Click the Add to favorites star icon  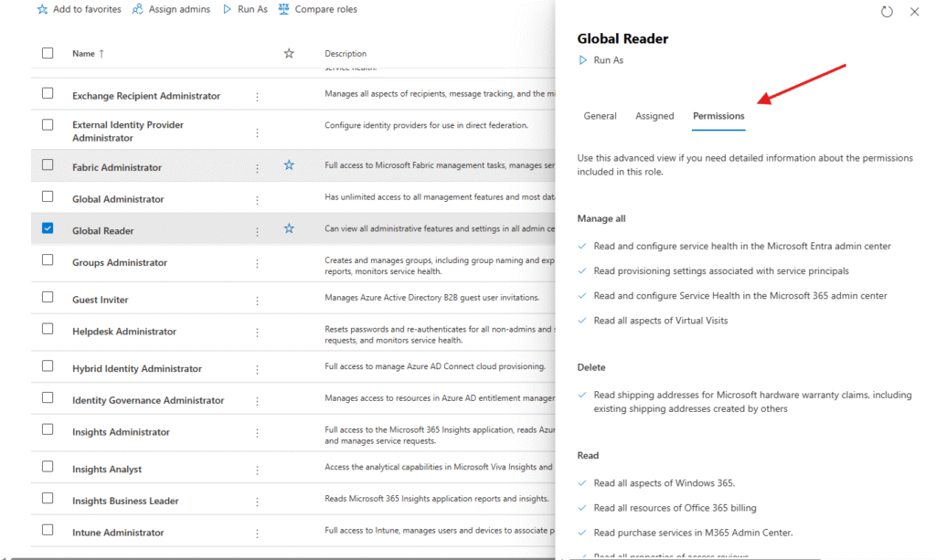click(42, 9)
